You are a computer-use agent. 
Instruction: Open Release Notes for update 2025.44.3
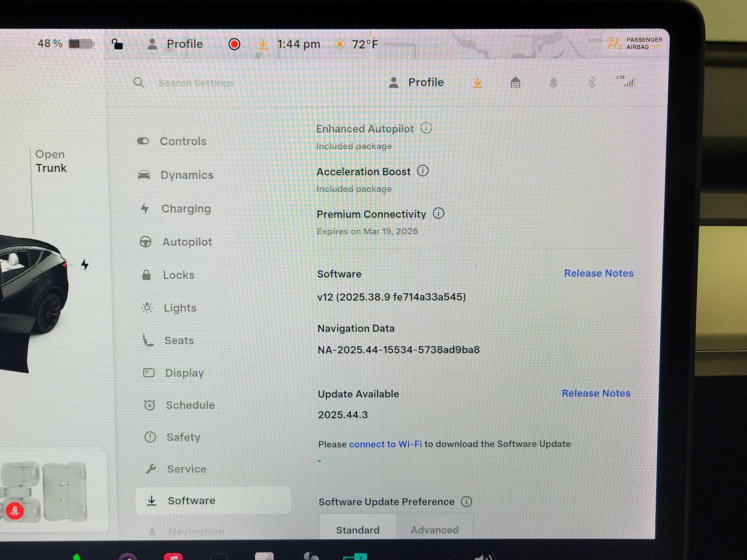tap(596, 393)
